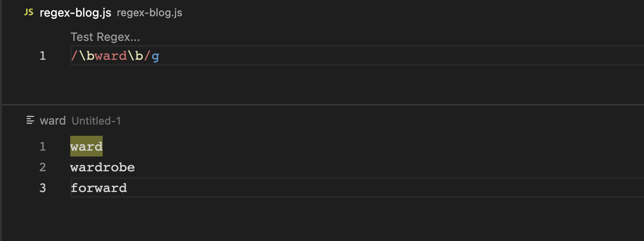Place cursor in the word wardrobe
Viewport: 644px width, 241px height.
click(x=103, y=168)
